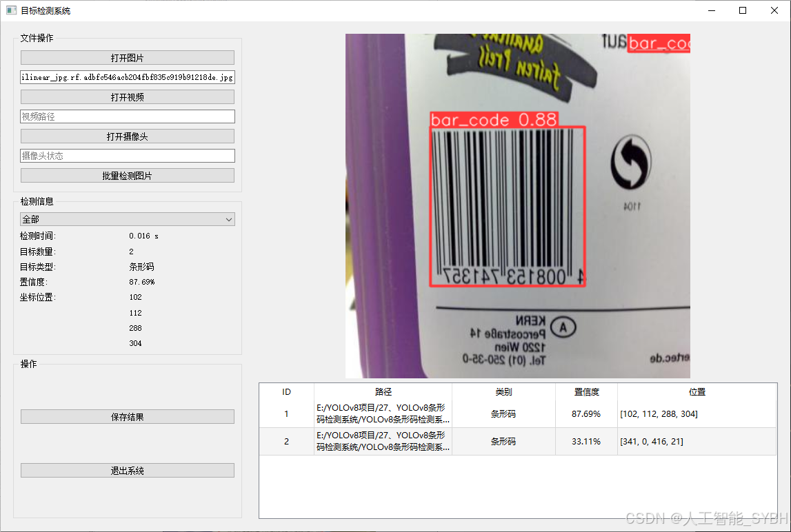Click the 打开图片 button
Viewport: 791px width, 532px height.
tap(127, 57)
